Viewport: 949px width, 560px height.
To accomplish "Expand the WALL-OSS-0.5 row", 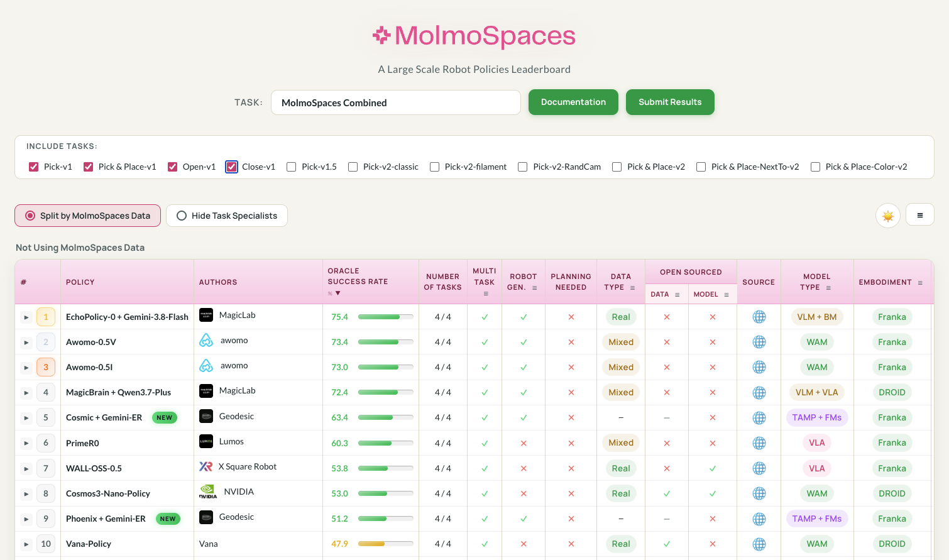I will point(26,469).
